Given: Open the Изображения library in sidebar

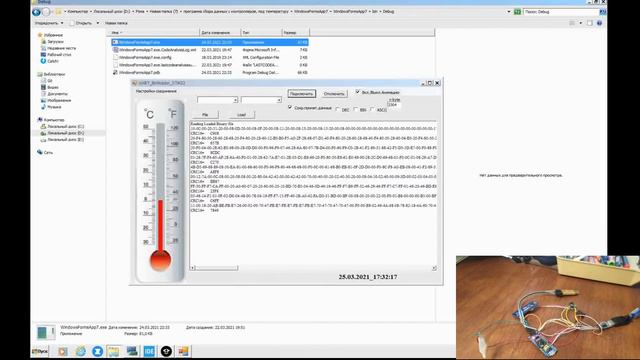Looking at the screenshot, I should (x=56, y=100).
